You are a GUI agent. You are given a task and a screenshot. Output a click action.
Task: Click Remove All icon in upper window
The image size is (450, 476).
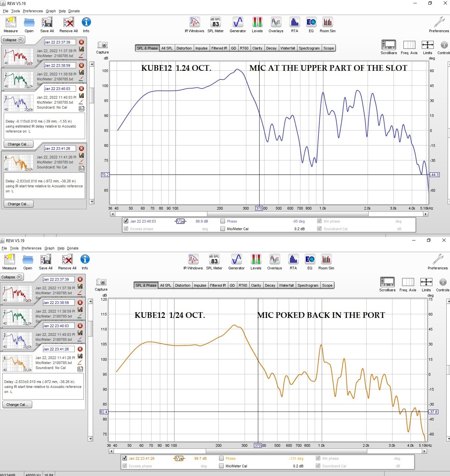[x=68, y=22]
